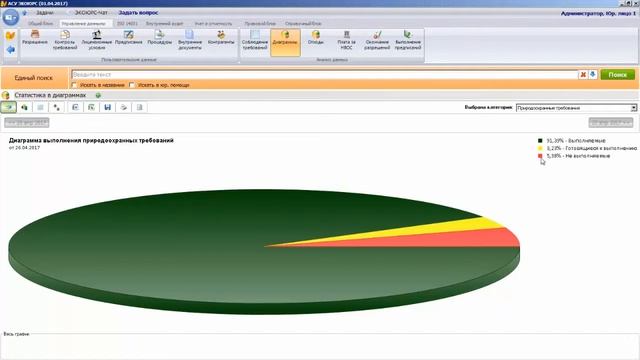The width and height of the screenshot is (640, 360).
Task: Open Задачи in the top bar
Action: click(x=44, y=13)
